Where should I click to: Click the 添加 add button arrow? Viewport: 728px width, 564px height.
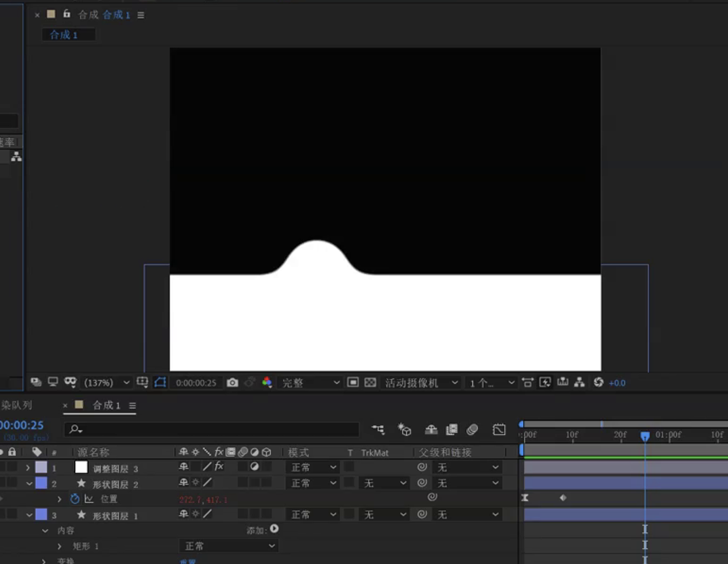click(x=274, y=529)
